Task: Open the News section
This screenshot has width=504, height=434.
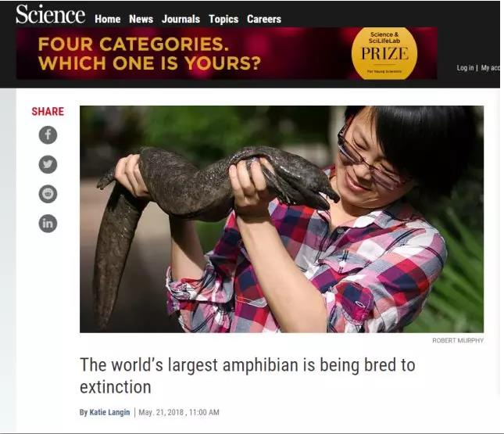Action: click(x=141, y=19)
